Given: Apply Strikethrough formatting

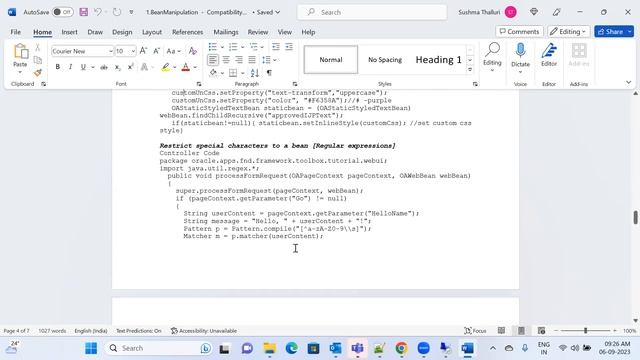Looking at the screenshot, I should click(104, 67).
